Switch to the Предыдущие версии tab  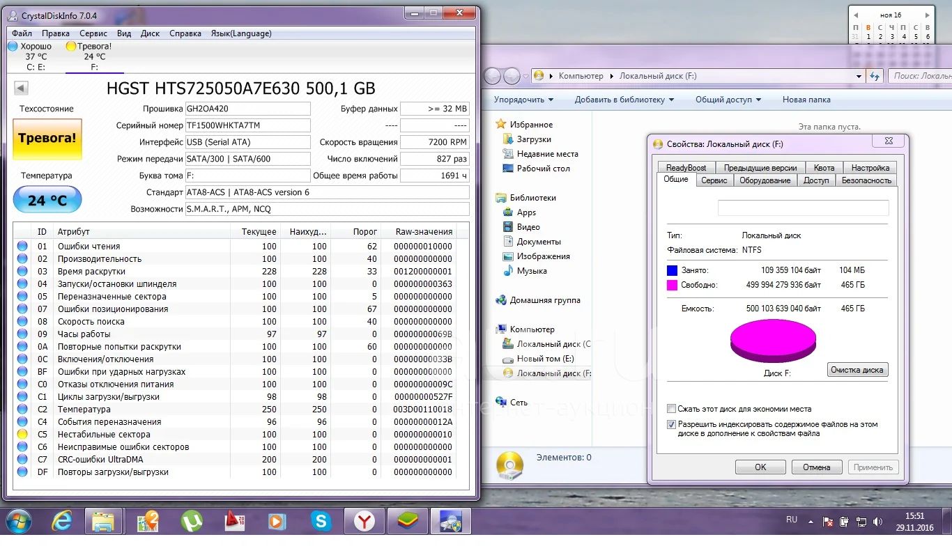coord(760,168)
